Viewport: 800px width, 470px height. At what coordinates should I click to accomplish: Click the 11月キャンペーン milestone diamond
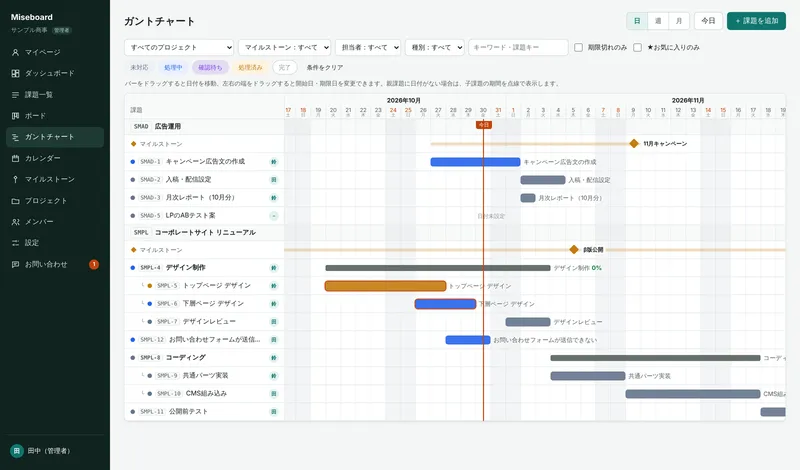pos(634,143)
